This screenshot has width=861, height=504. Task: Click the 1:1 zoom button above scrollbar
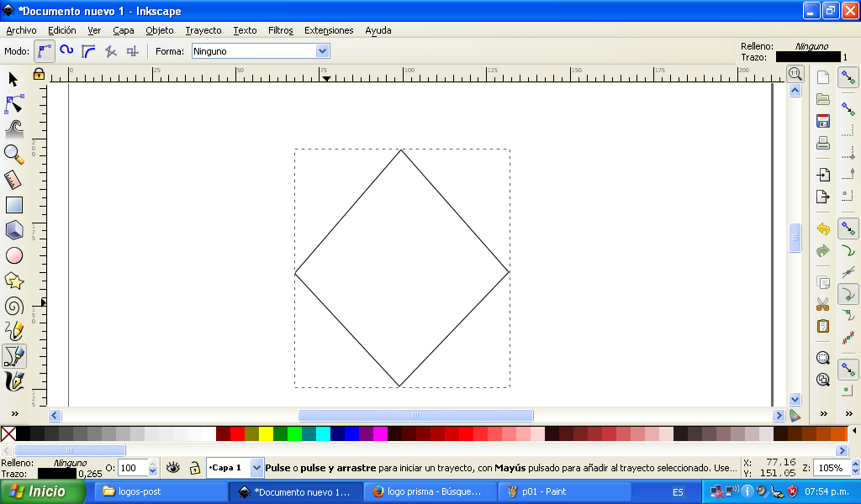(795, 73)
